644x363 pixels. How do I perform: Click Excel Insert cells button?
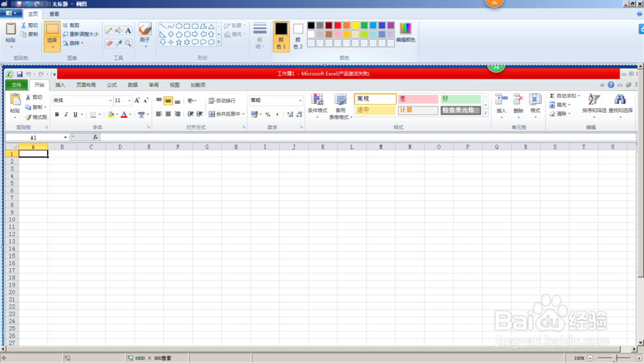(x=501, y=104)
